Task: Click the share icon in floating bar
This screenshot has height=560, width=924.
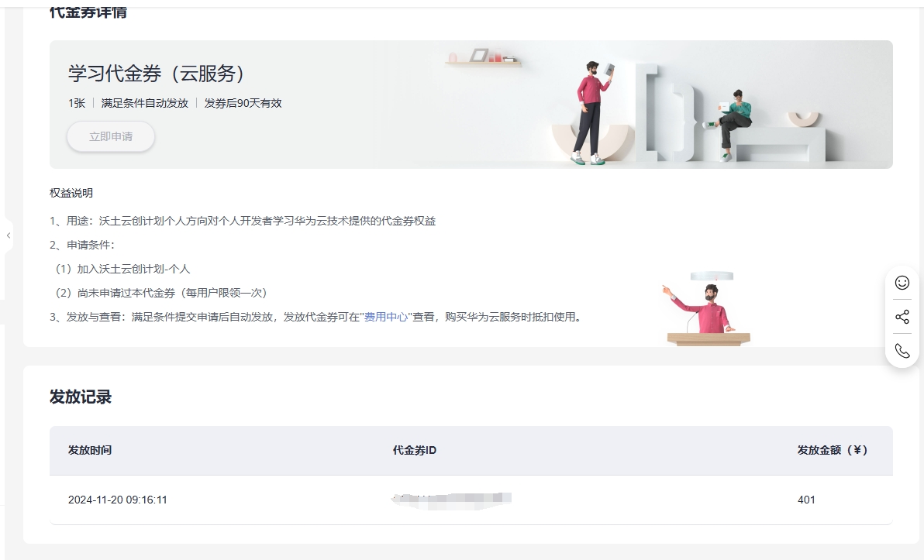Action: point(902,317)
